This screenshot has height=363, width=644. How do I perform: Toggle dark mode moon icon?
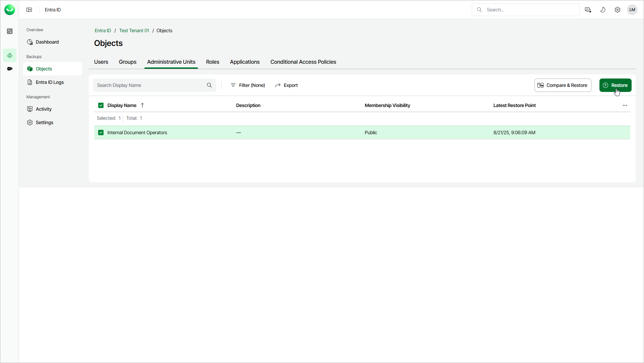pyautogui.click(x=602, y=10)
